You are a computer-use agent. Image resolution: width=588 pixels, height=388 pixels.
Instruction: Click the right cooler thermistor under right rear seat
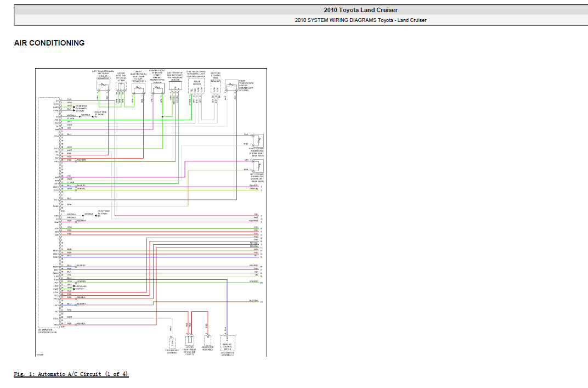click(x=258, y=140)
